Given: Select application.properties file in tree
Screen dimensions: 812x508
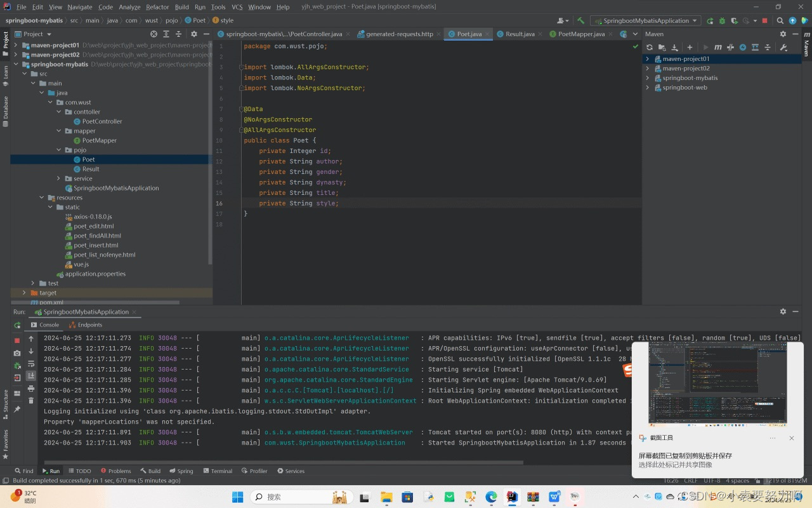Looking at the screenshot, I should (x=90, y=274).
